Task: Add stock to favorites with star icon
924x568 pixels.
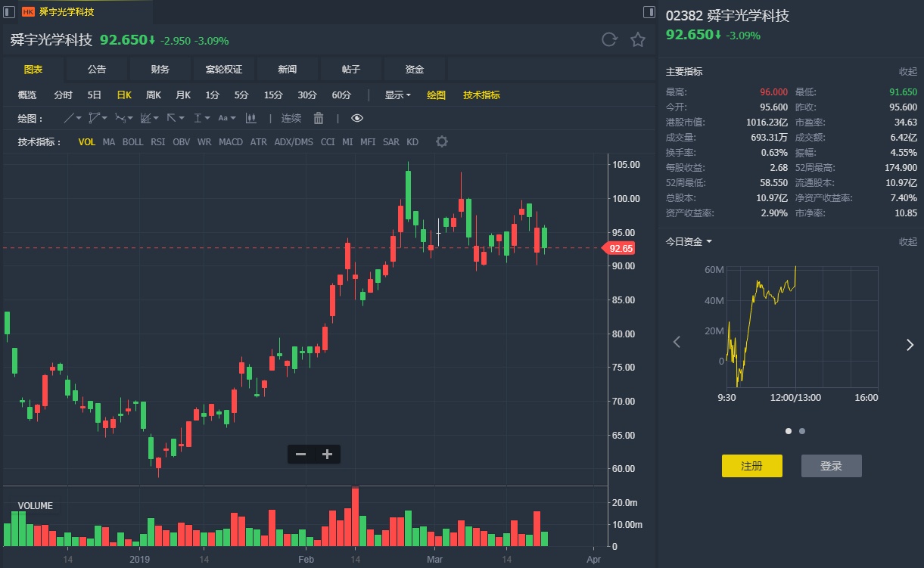Action: [x=638, y=40]
